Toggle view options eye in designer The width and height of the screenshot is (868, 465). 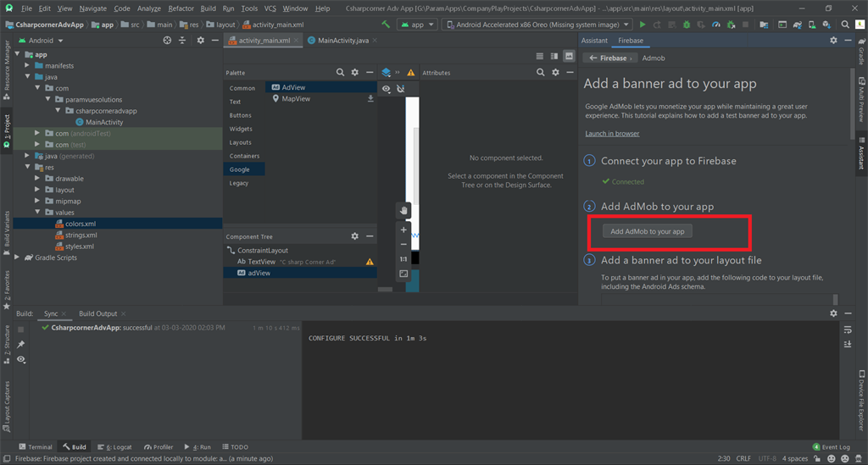pos(386,88)
